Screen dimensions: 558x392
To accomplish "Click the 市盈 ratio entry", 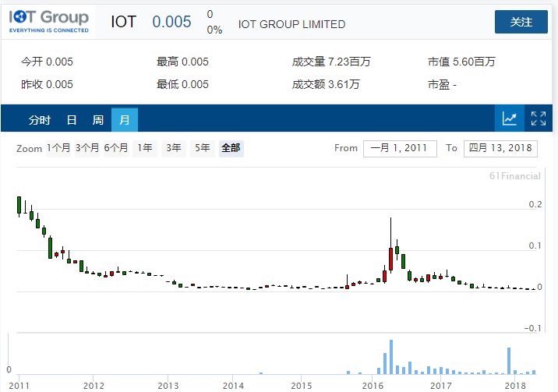I will 443,84.
